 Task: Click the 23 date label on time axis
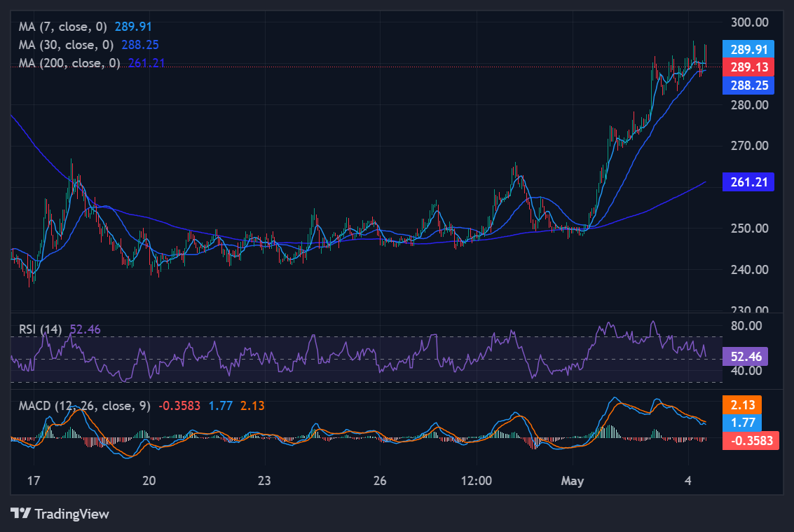tap(264, 481)
